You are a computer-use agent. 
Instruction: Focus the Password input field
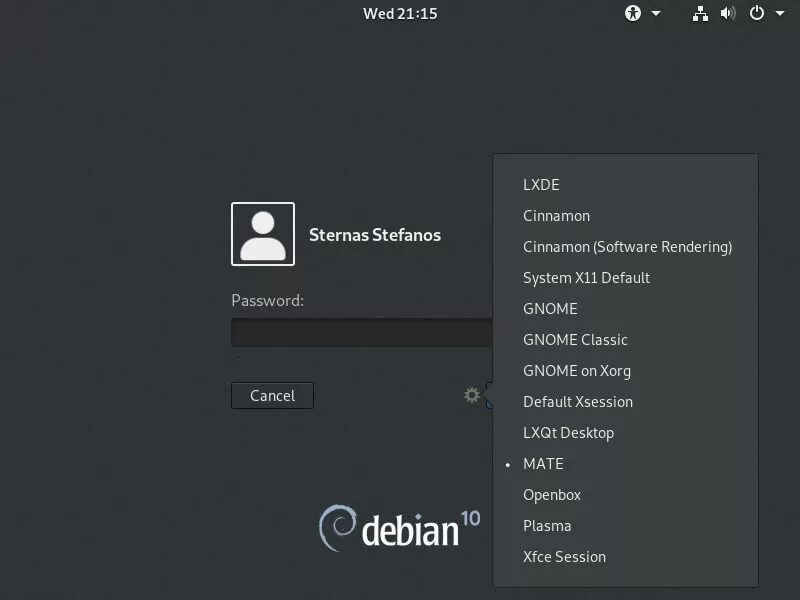[x=361, y=333]
